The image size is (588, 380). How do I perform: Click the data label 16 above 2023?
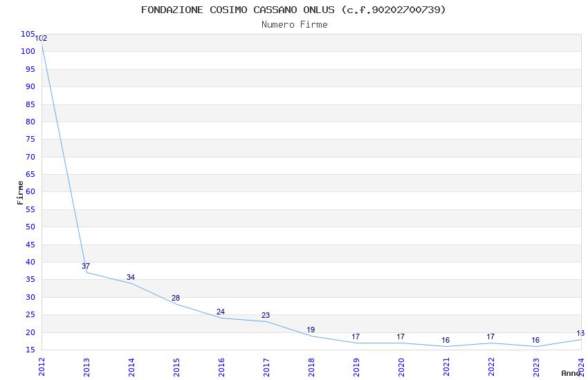(535, 340)
